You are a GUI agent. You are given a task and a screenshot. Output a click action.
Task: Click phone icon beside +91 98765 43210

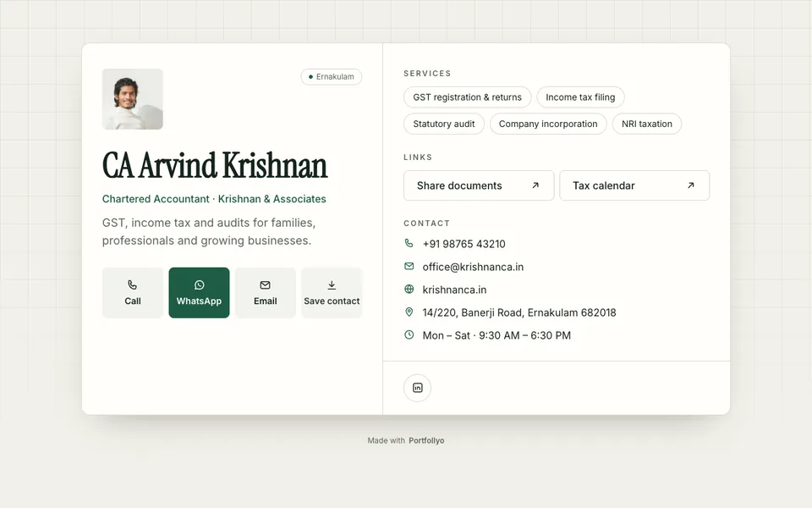409,243
